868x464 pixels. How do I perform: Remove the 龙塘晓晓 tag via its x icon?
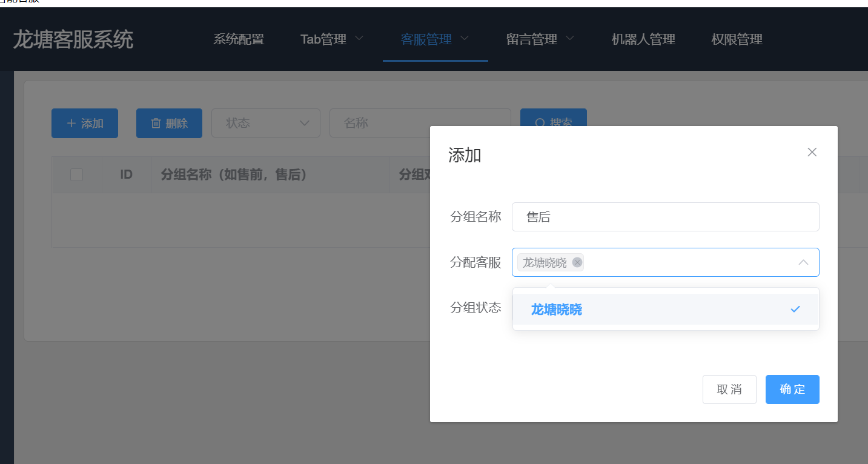click(577, 262)
